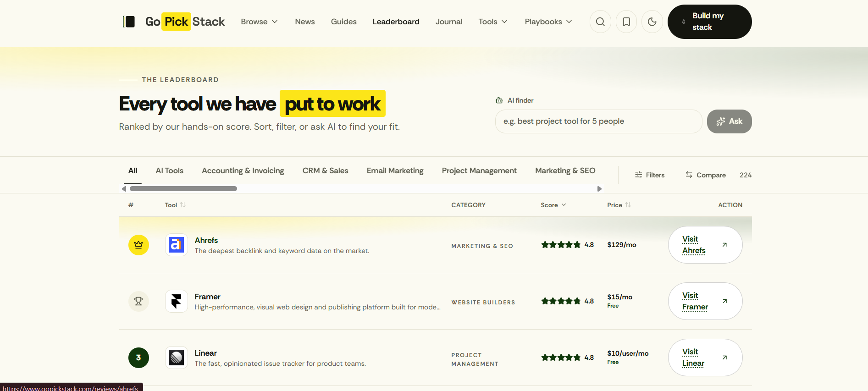Click the GoPickStack logo
The image size is (868, 391).
tap(174, 22)
